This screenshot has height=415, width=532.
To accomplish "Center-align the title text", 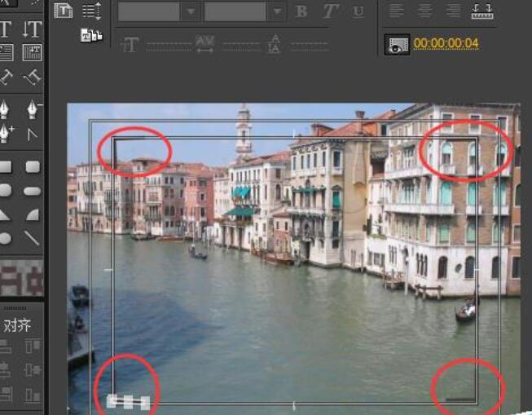I will point(424,11).
